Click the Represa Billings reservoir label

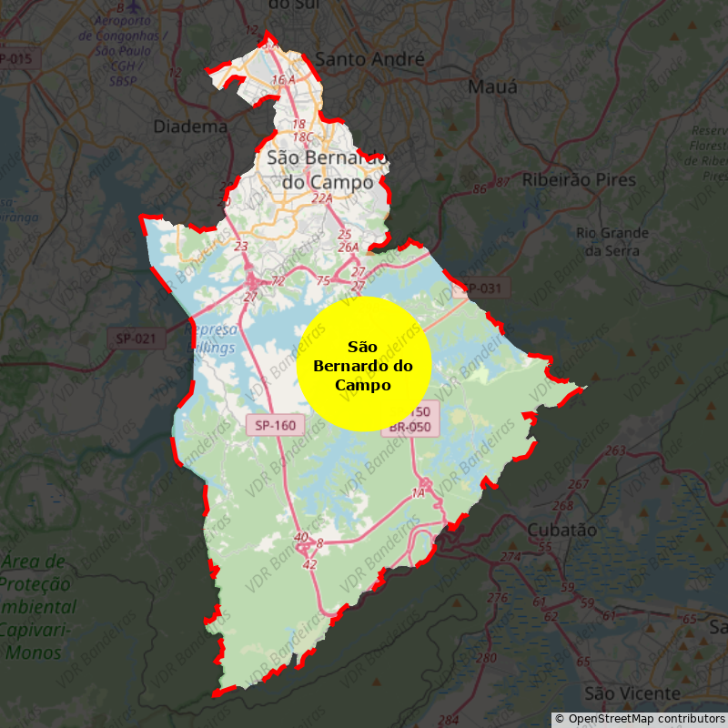213,338
